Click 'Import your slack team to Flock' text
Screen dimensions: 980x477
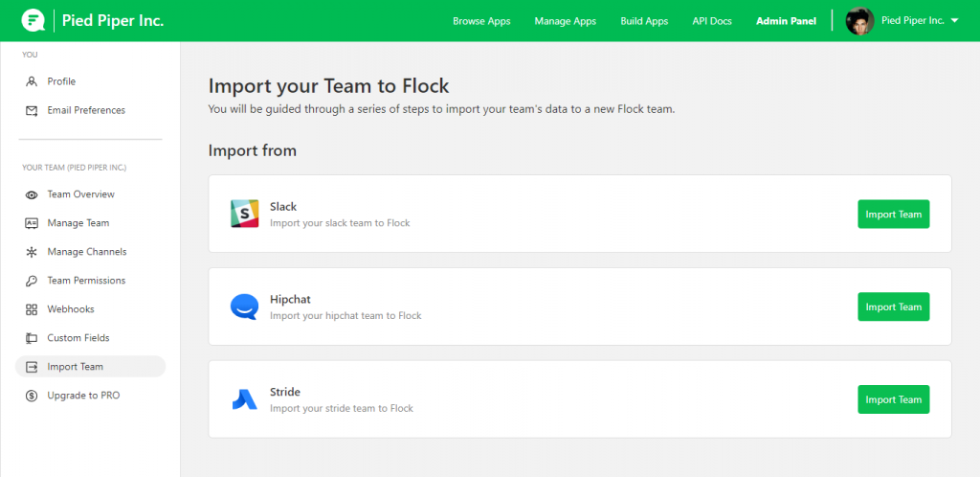coord(340,222)
